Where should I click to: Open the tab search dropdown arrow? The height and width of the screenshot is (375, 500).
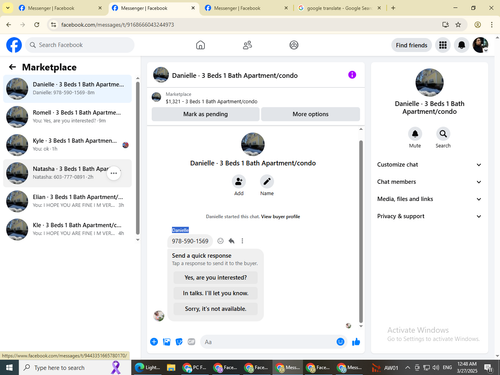point(7,8)
